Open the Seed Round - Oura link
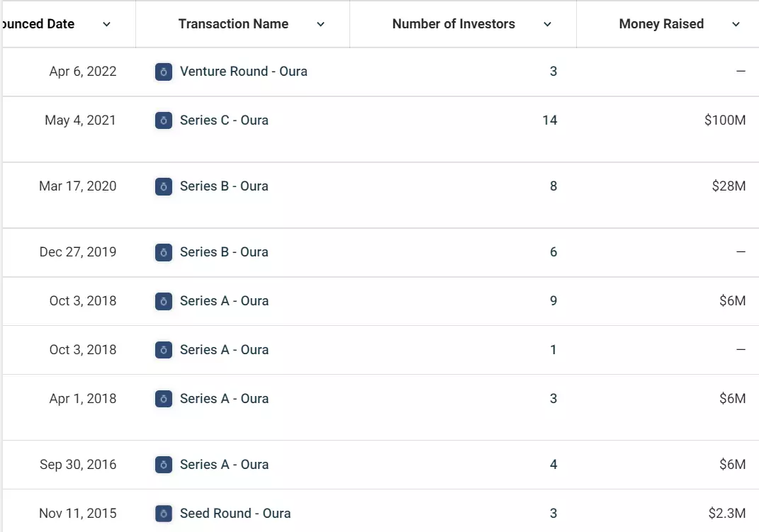 point(235,514)
